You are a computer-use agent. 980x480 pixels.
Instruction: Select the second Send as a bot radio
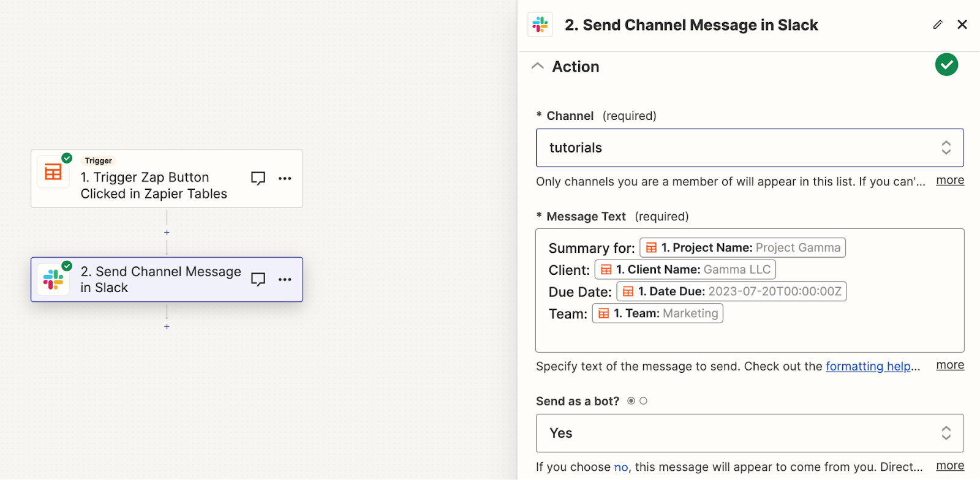click(643, 401)
